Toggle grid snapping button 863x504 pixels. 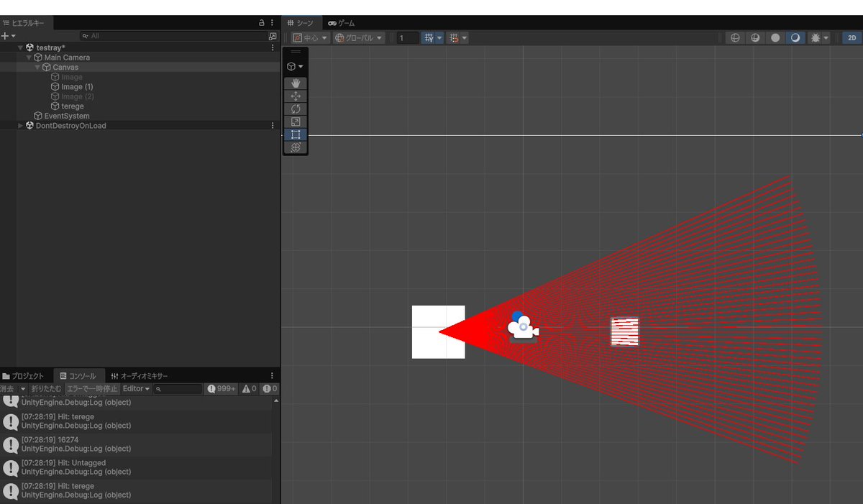tap(429, 38)
